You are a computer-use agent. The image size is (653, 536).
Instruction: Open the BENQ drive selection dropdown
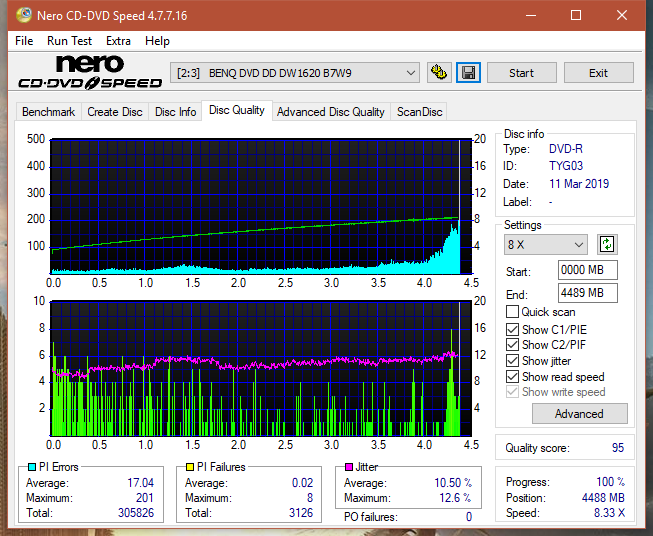(294, 73)
